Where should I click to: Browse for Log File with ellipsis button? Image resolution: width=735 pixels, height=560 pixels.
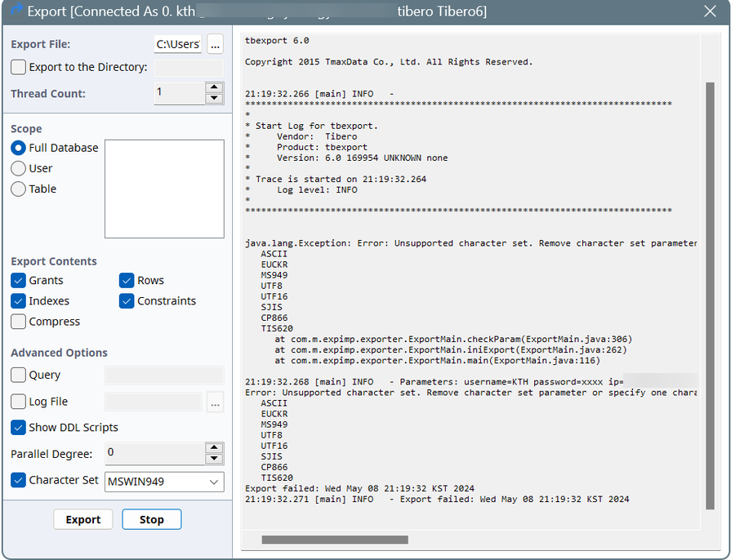coord(215,402)
